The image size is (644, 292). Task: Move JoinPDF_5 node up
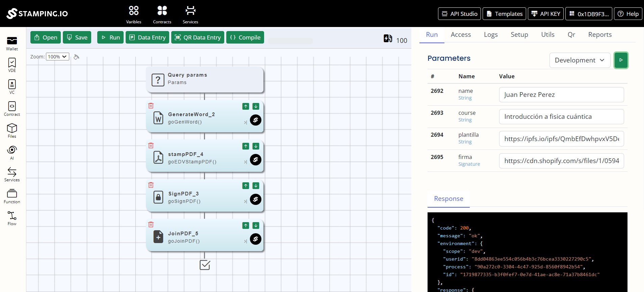point(246,225)
